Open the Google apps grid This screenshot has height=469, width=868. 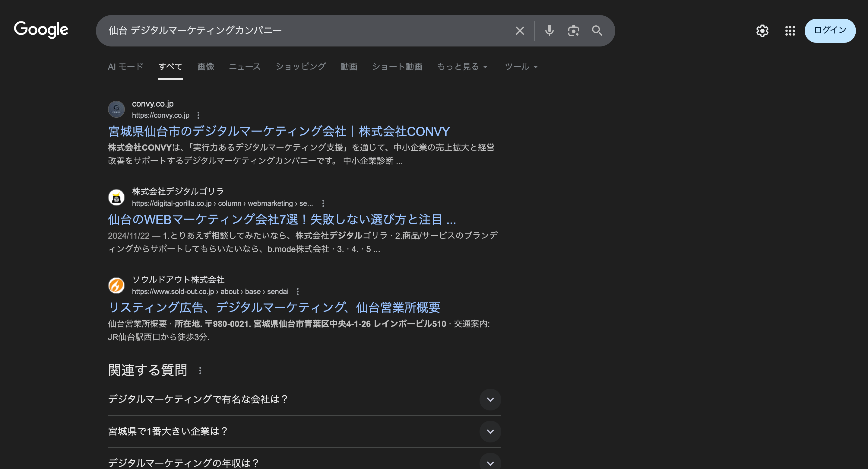(790, 31)
